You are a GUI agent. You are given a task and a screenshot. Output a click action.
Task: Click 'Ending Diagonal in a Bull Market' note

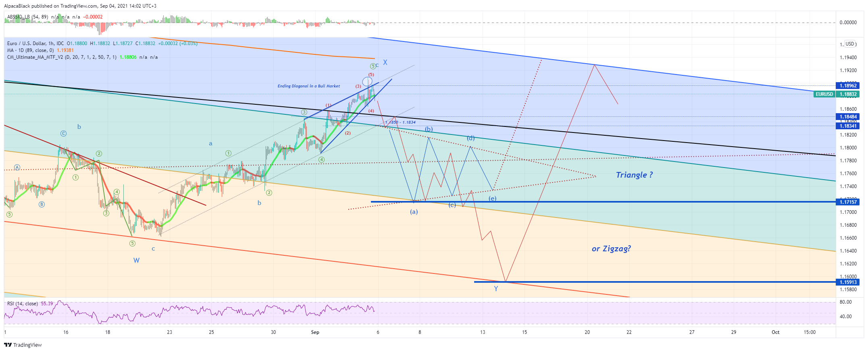[x=309, y=86]
